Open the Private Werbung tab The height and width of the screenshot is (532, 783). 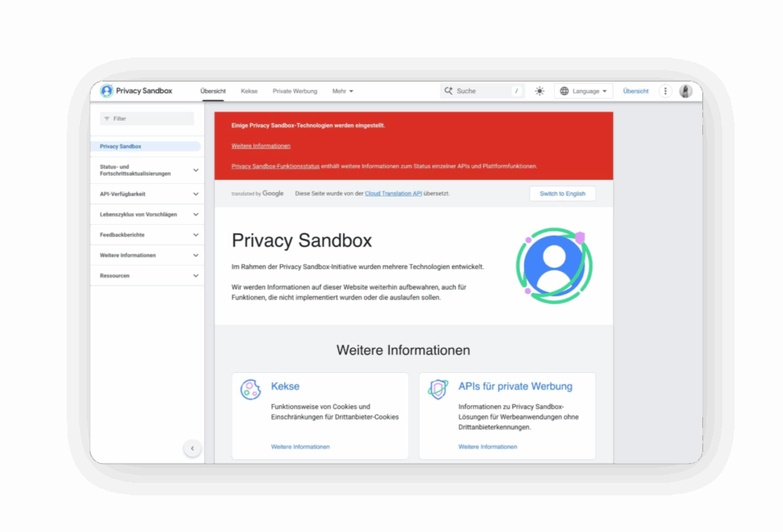tap(295, 90)
